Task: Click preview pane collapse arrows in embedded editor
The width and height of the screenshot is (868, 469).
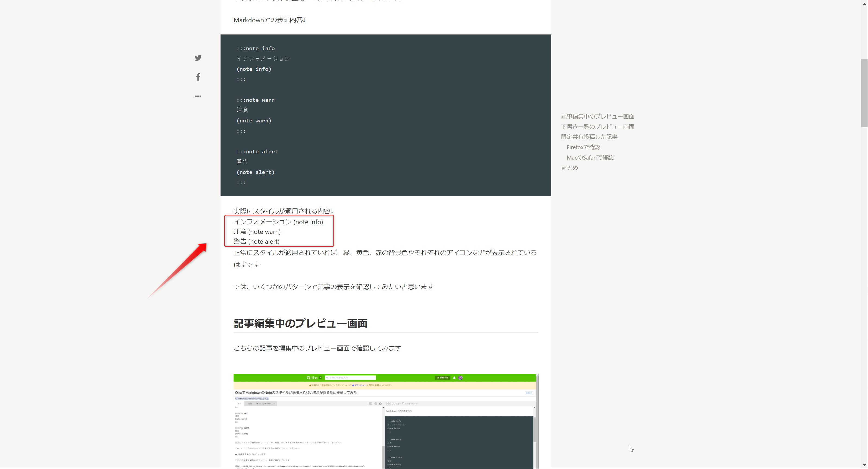Action: [x=388, y=404]
